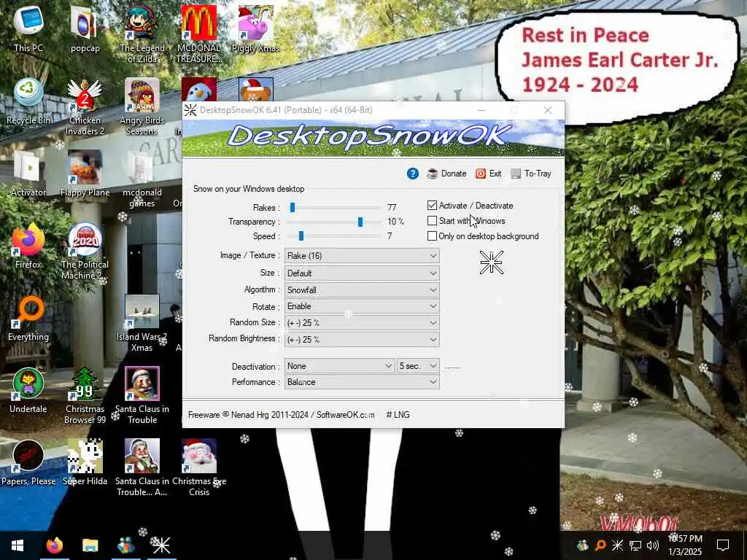Select the MCDONAL TREASURE desktop icon

[198, 34]
